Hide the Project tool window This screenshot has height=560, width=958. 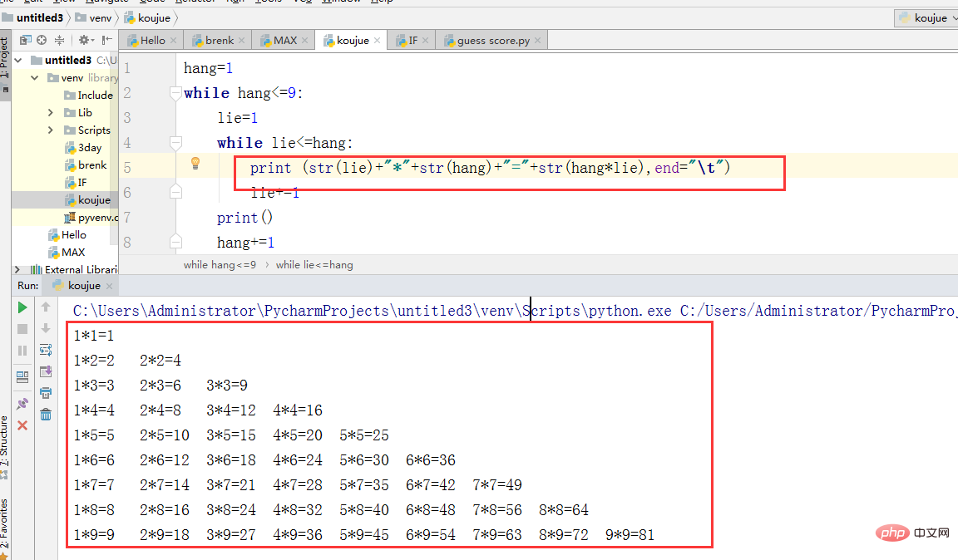click(107, 41)
